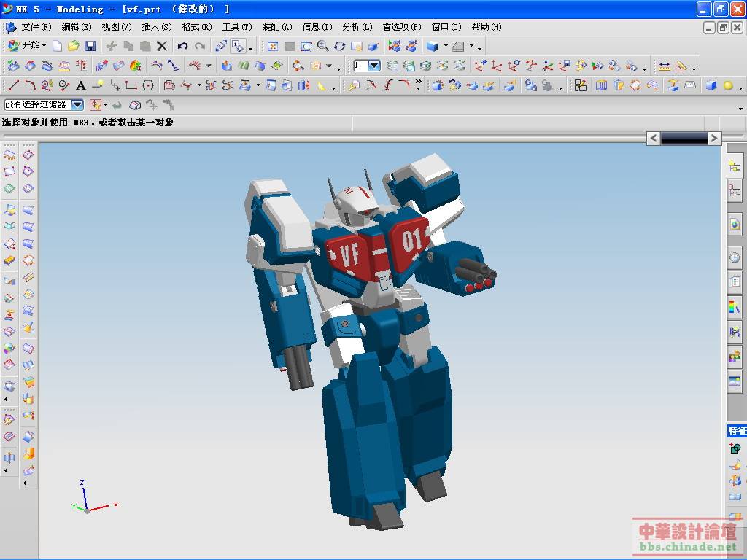747x560 pixels.
Task: Open the 开始 start dropdown
Action: click(x=27, y=46)
